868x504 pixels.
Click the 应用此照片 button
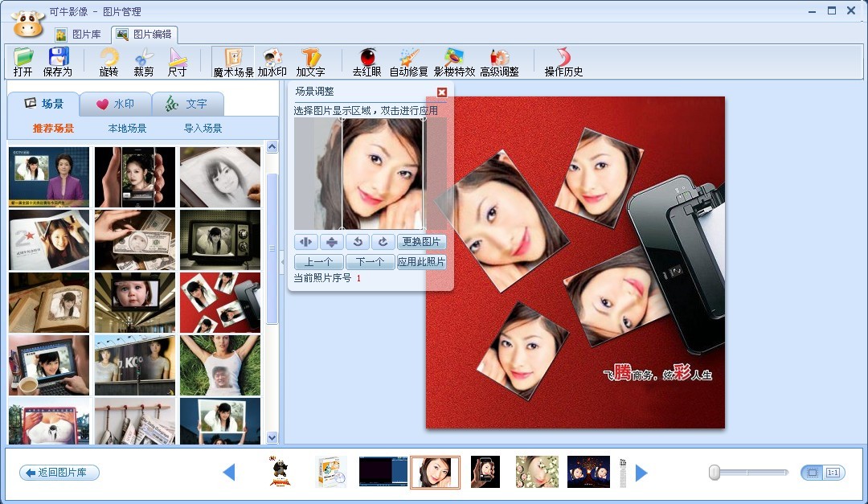(421, 262)
